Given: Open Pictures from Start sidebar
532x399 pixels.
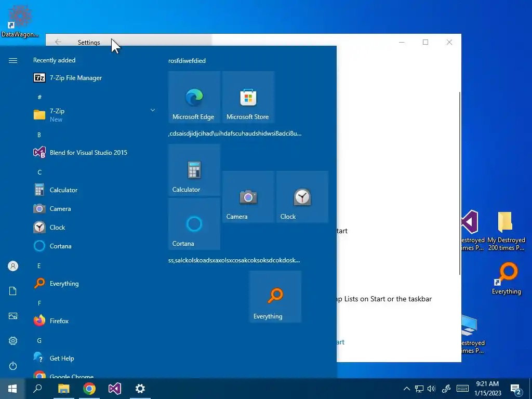Looking at the screenshot, I should pos(13,316).
